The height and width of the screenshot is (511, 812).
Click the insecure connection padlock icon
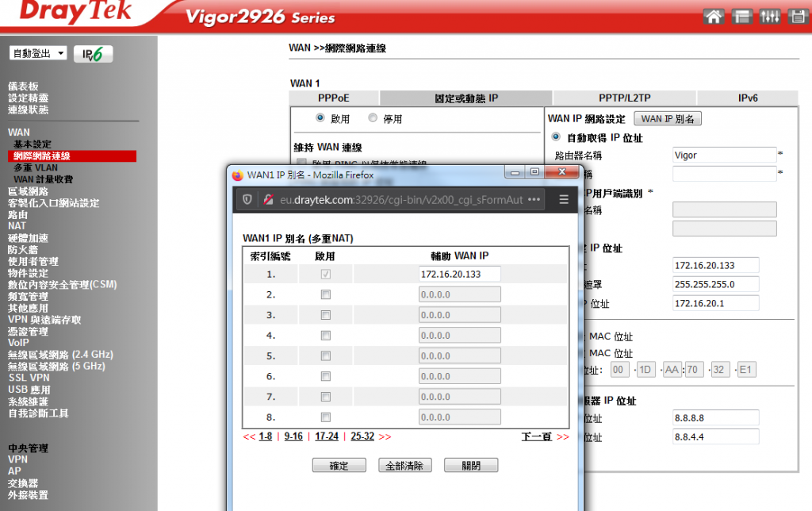(x=268, y=199)
